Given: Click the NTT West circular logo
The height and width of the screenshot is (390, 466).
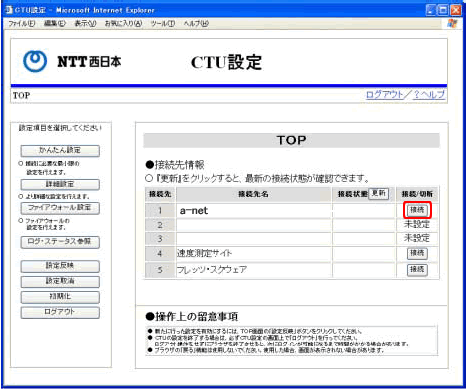Looking at the screenshot, I should [35, 61].
